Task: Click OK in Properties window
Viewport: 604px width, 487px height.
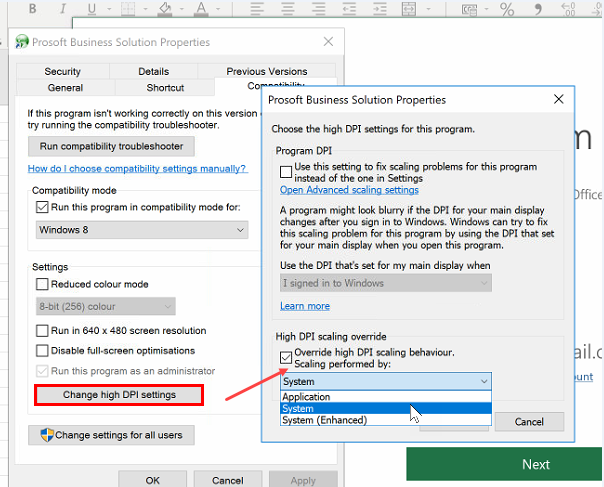Action: [153, 480]
